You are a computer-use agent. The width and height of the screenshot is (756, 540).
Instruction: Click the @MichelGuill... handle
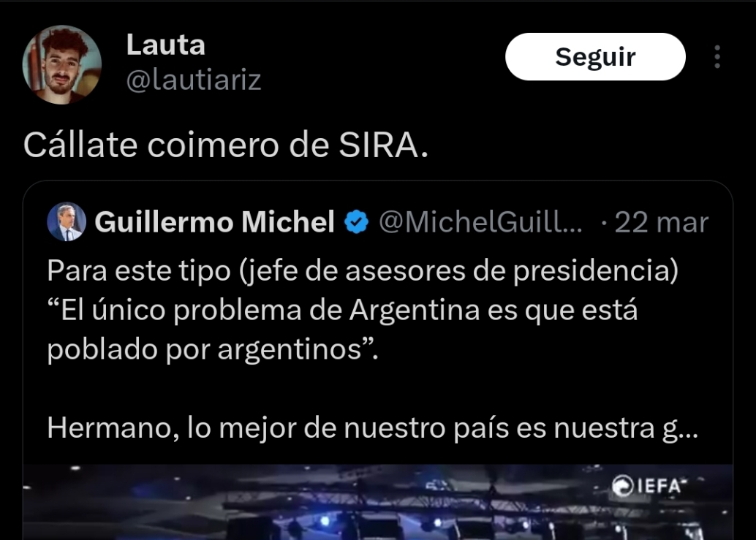(x=480, y=222)
